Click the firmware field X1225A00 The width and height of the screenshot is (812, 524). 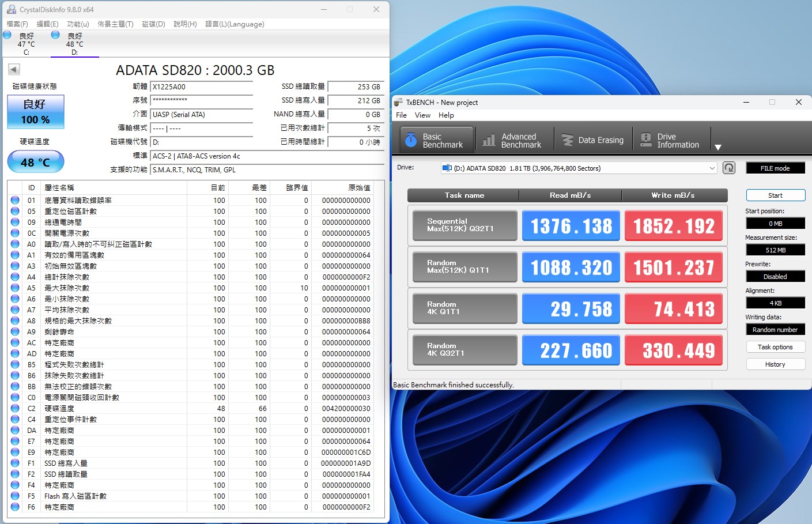point(202,87)
